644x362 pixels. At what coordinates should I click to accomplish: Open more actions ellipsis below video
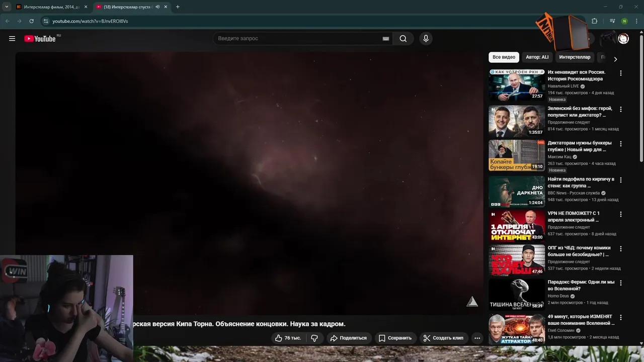(x=477, y=338)
